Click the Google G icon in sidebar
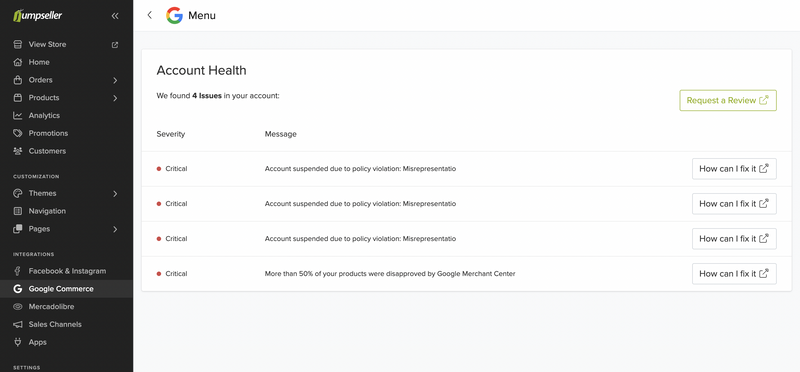The width and height of the screenshot is (800, 372). pyautogui.click(x=18, y=289)
